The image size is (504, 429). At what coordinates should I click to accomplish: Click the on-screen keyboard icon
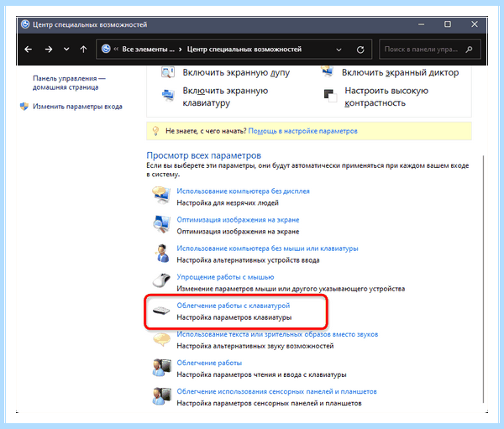pos(168,96)
